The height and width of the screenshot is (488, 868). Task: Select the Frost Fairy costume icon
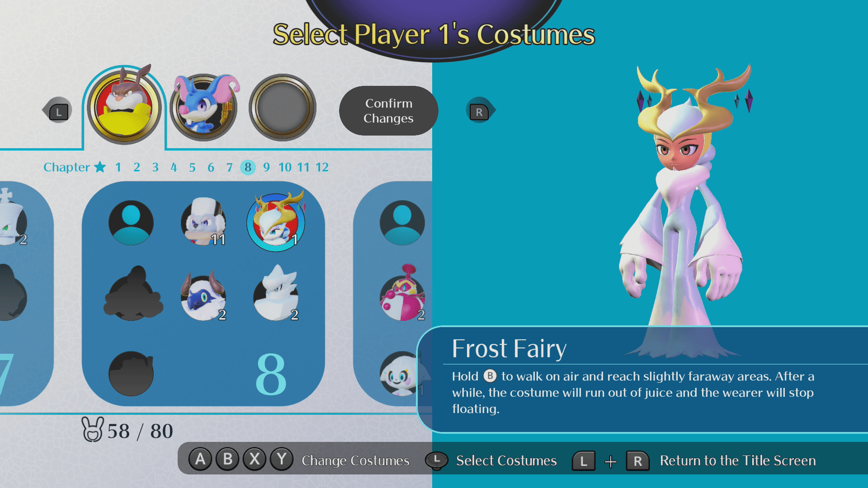tap(276, 222)
